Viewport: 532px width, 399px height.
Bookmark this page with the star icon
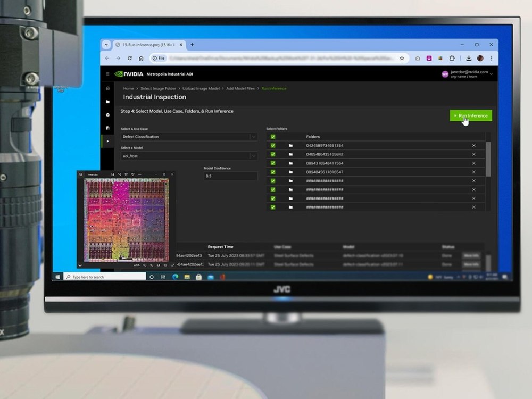[x=402, y=59]
